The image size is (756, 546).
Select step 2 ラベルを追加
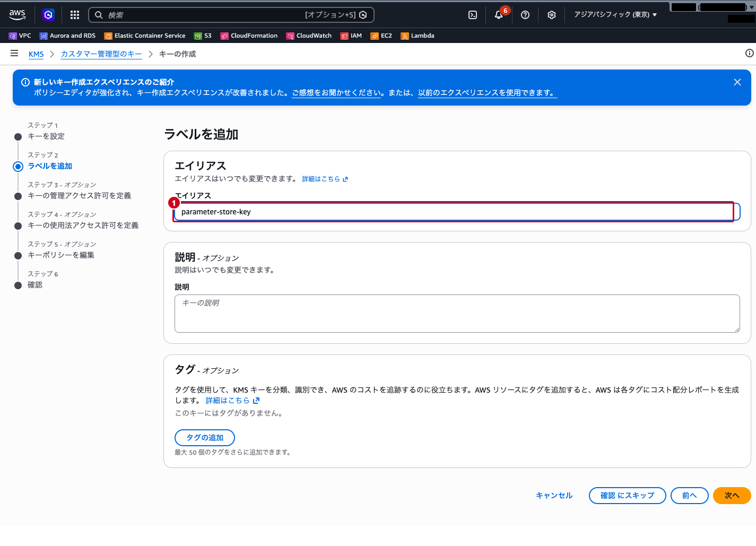pyautogui.click(x=50, y=166)
